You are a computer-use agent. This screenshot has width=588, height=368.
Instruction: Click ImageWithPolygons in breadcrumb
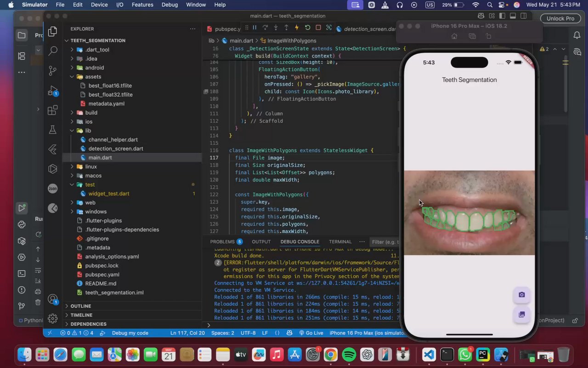point(292,40)
